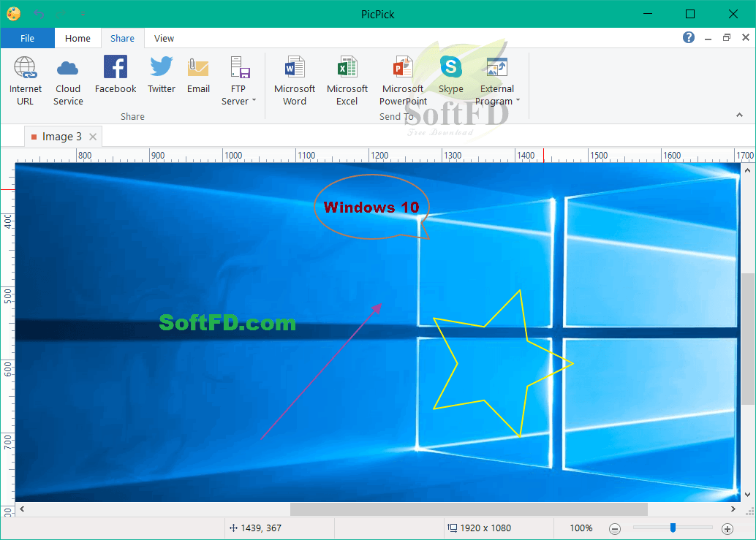The height and width of the screenshot is (540, 756).
Task: Click the zoom slider handle
Action: tap(673, 528)
